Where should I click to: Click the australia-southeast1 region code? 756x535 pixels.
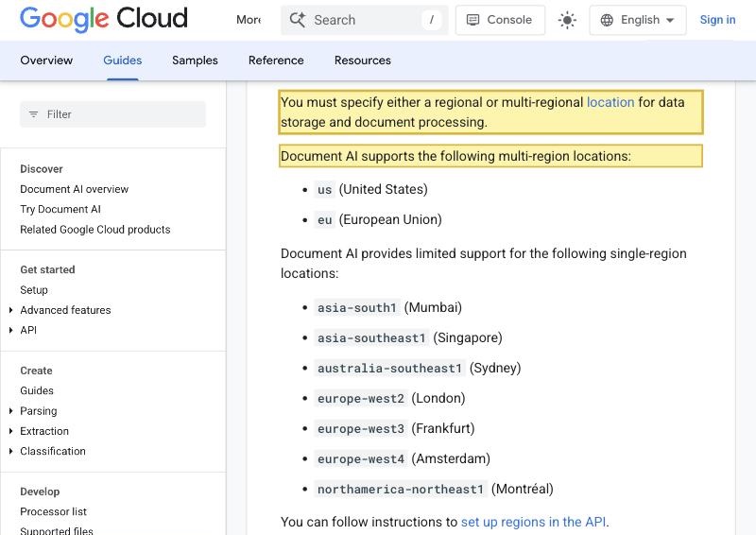point(389,368)
